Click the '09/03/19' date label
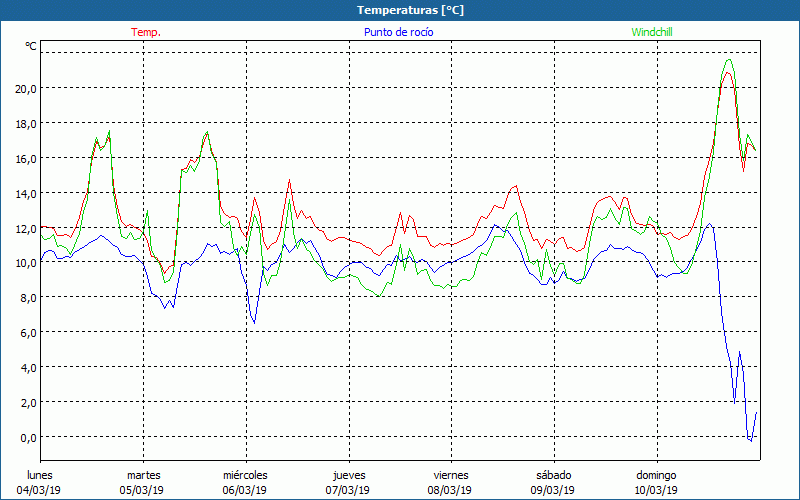The height and width of the screenshot is (500, 800). tap(553, 490)
